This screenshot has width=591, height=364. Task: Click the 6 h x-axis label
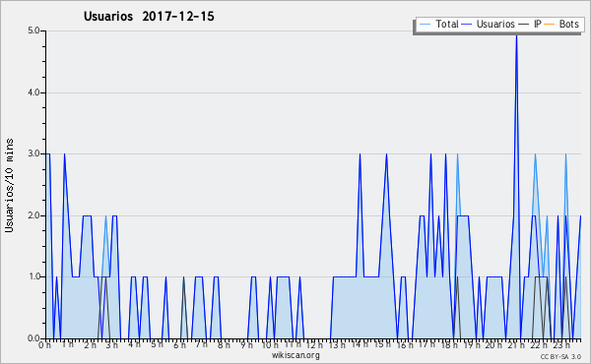tap(179, 345)
